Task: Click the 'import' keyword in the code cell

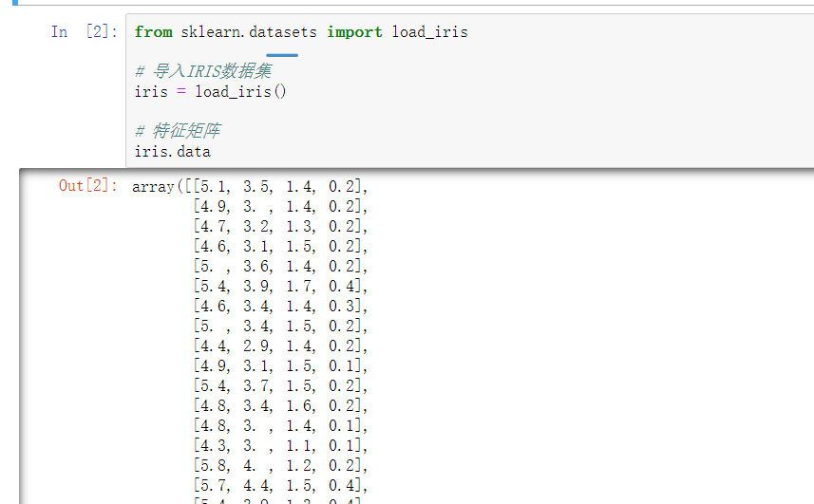Action: pyautogui.click(x=354, y=32)
